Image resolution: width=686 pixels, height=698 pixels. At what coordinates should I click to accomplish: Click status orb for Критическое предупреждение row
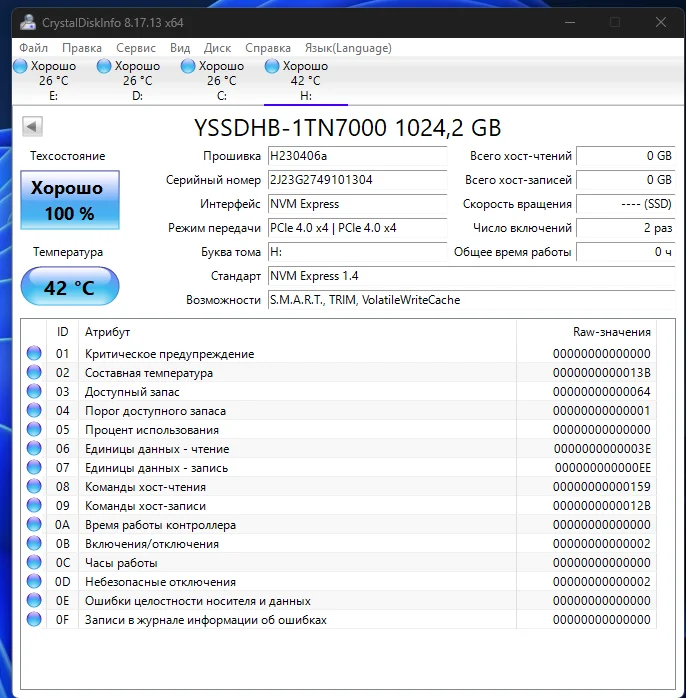click(x=34, y=353)
